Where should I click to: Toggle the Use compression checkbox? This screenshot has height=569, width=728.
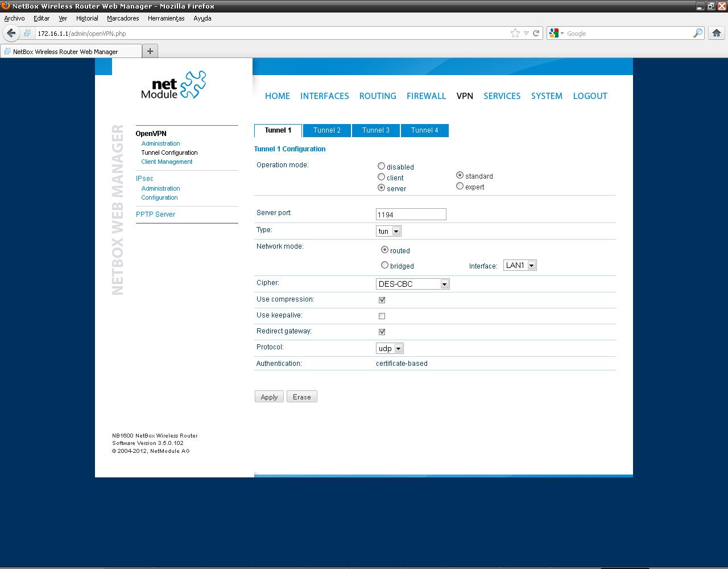[x=382, y=300]
